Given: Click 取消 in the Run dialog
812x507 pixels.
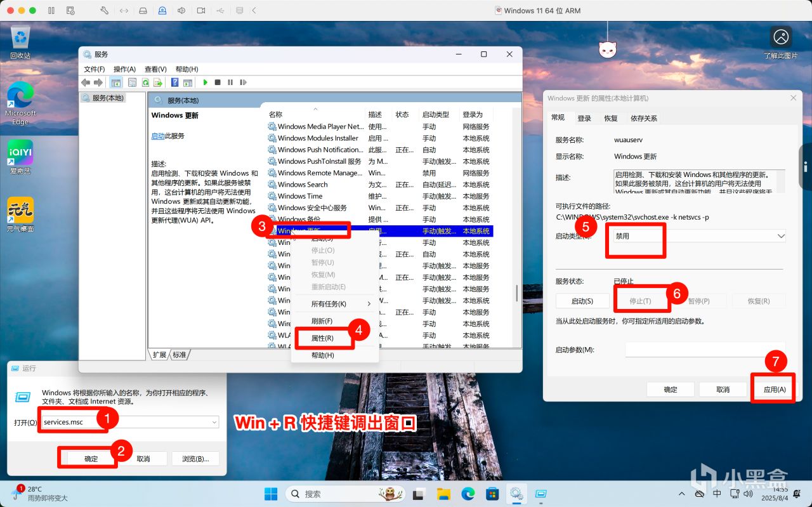Looking at the screenshot, I should (x=143, y=459).
